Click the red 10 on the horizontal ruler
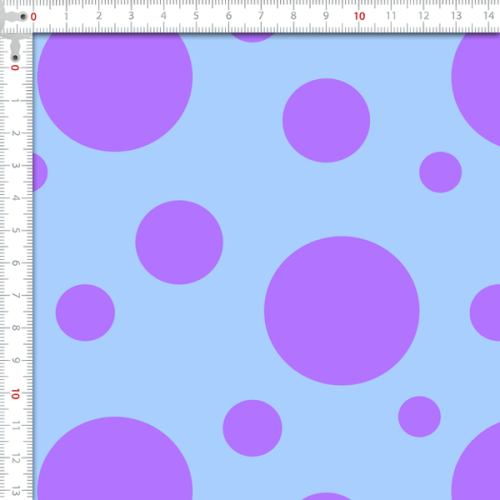This screenshot has height=500, width=500. point(359,16)
